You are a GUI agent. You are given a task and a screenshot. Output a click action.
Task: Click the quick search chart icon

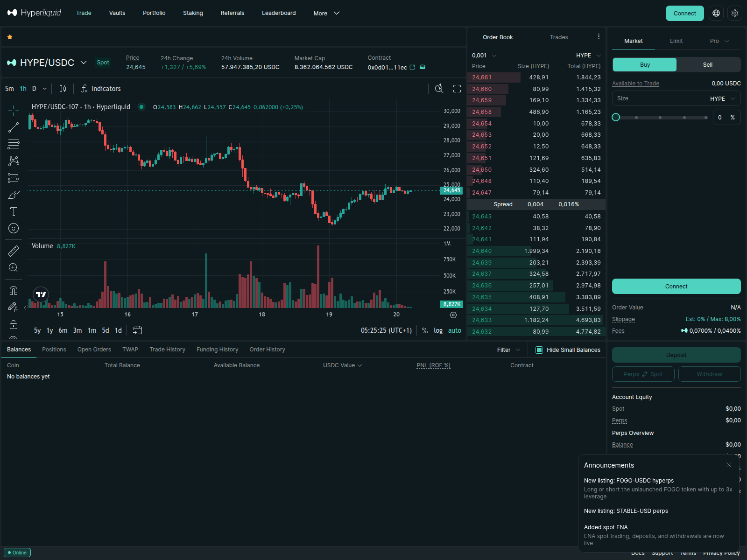point(439,89)
